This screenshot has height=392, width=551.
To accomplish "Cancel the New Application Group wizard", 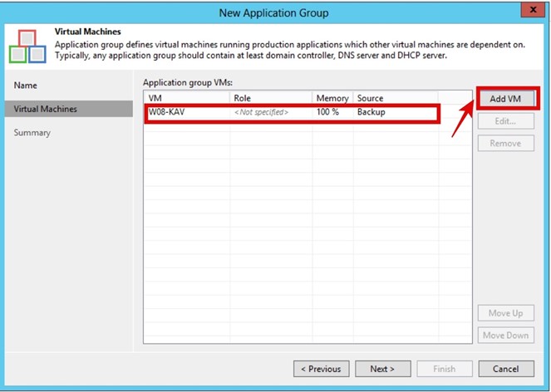I will (x=506, y=369).
